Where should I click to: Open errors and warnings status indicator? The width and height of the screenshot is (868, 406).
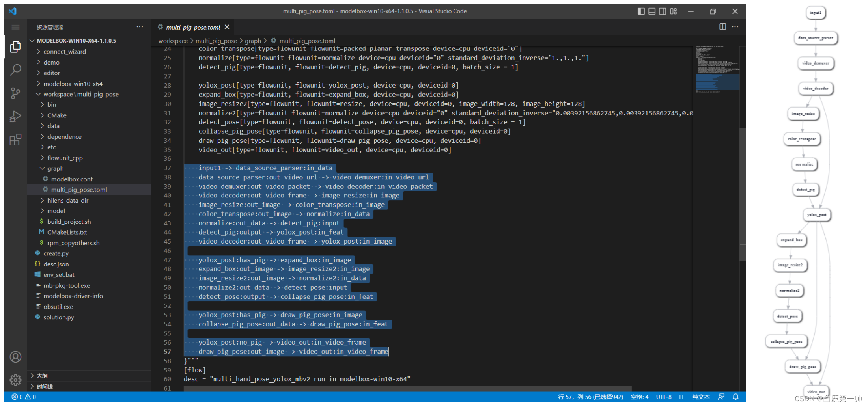24,397
